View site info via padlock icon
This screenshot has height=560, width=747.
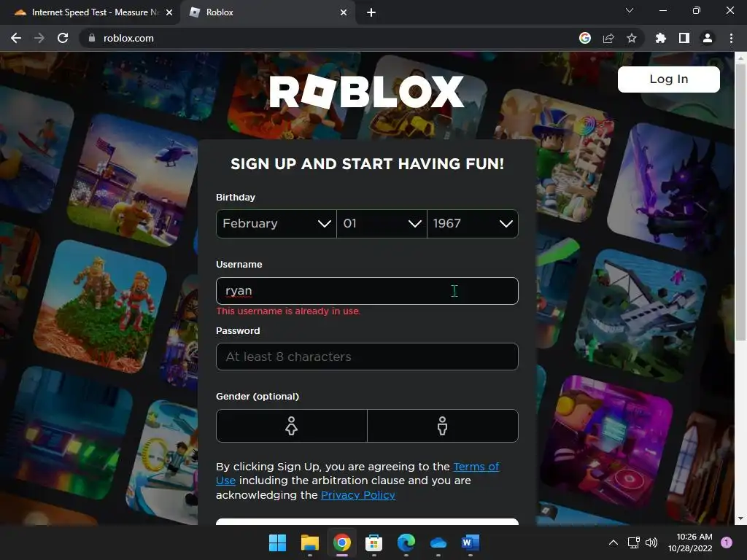point(92,38)
